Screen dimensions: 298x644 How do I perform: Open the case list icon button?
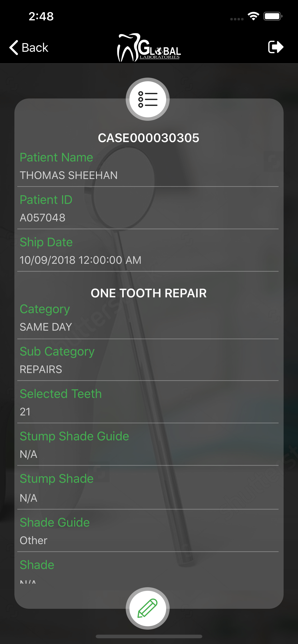click(148, 99)
